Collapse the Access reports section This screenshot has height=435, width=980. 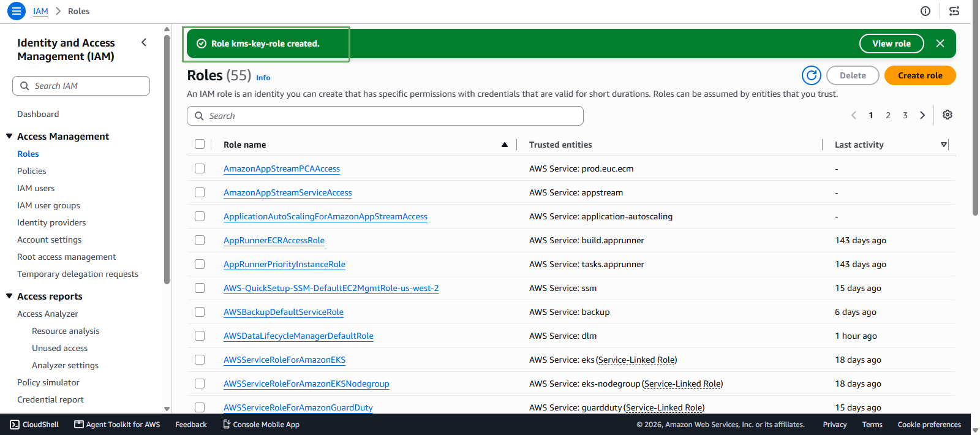pyautogui.click(x=9, y=296)
